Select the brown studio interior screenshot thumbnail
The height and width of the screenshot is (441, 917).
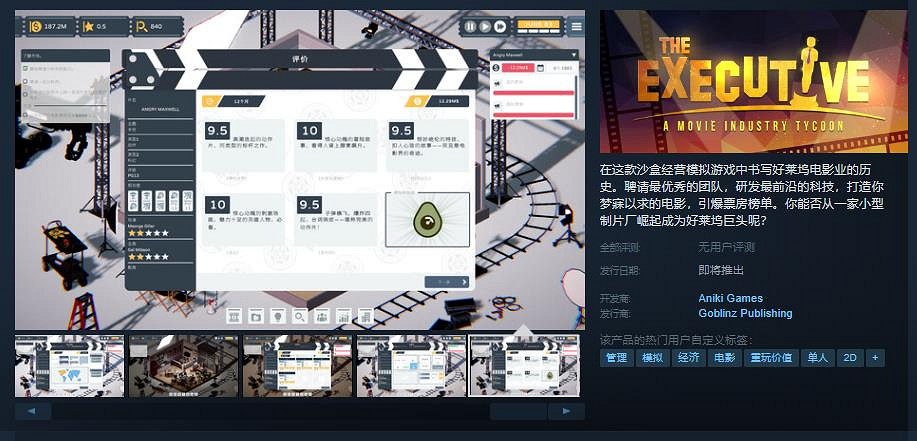183,366
